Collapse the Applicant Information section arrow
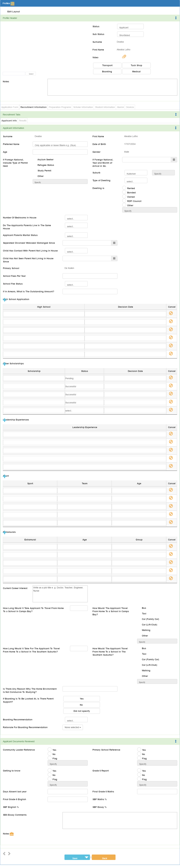The width and height of the screenshot is (180, 868). point(176,128)
